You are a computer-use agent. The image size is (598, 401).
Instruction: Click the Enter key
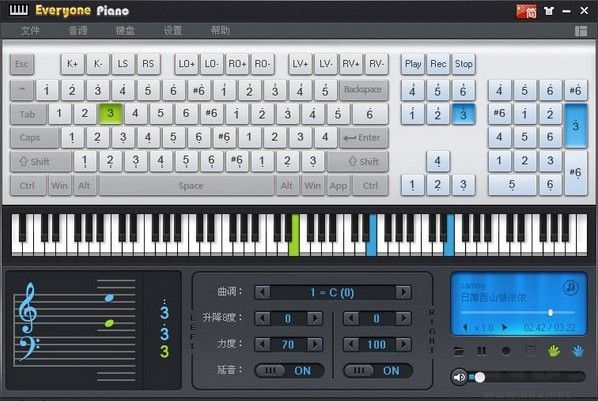[x=363, y=138]
